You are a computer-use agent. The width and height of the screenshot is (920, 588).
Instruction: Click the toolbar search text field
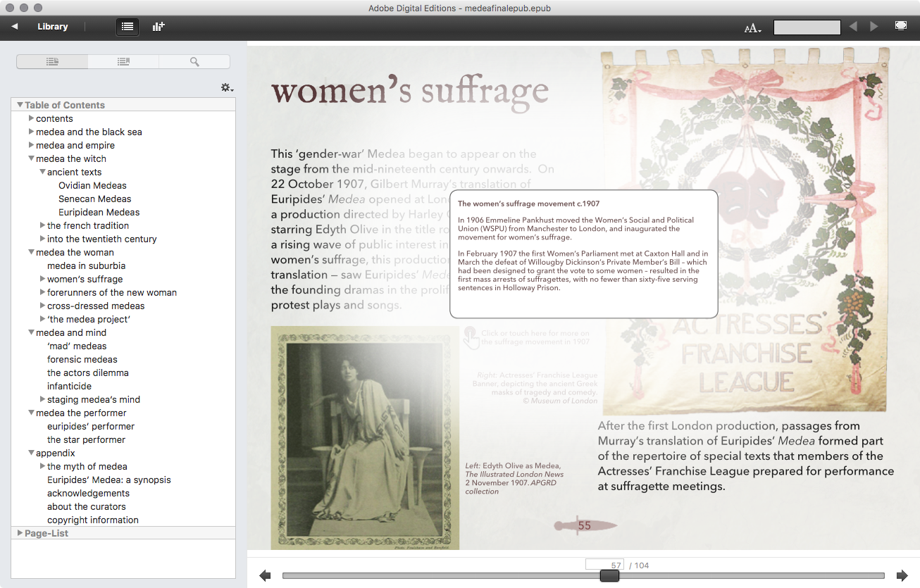point(807,27)
